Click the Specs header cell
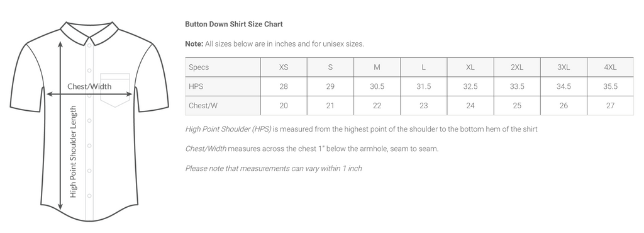Screen dimensions: 644x233 click(x=223, y=67)
